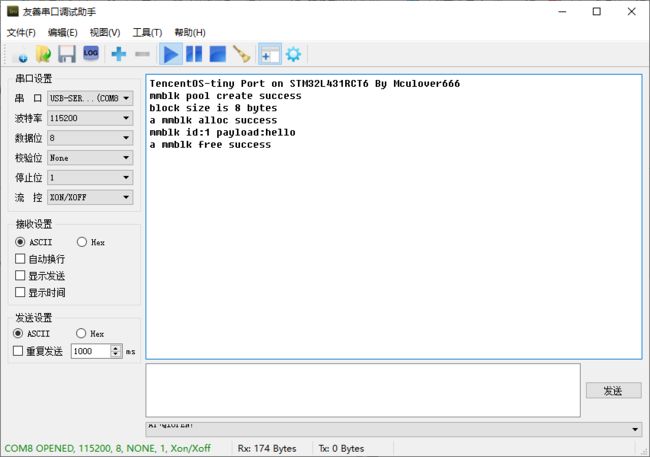The image size is (650, 457).
Task: Click the 'block size is 8 bytes' output line
Action: point(213,108)
